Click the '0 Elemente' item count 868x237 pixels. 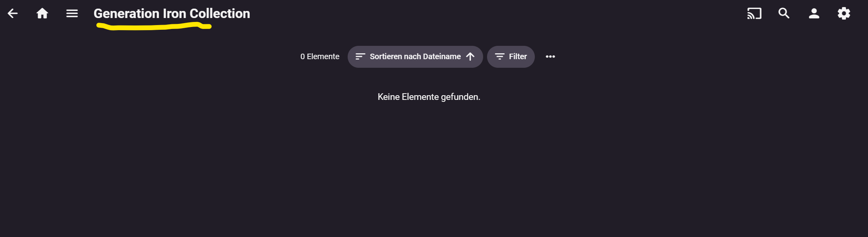[x=320, y=57]
